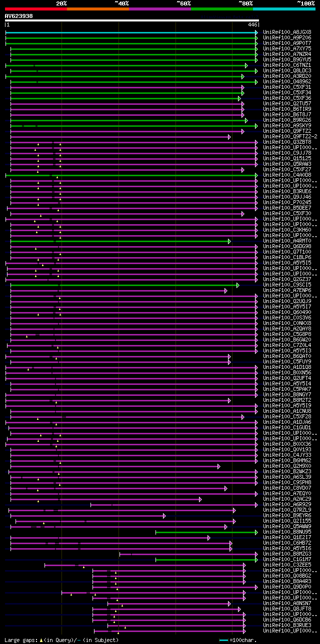Image resolution: width=320 pixels, height=644 pixels.
Task: Select hit label UniRef100_B6QAT0
Action: click(x=287, y=356)
